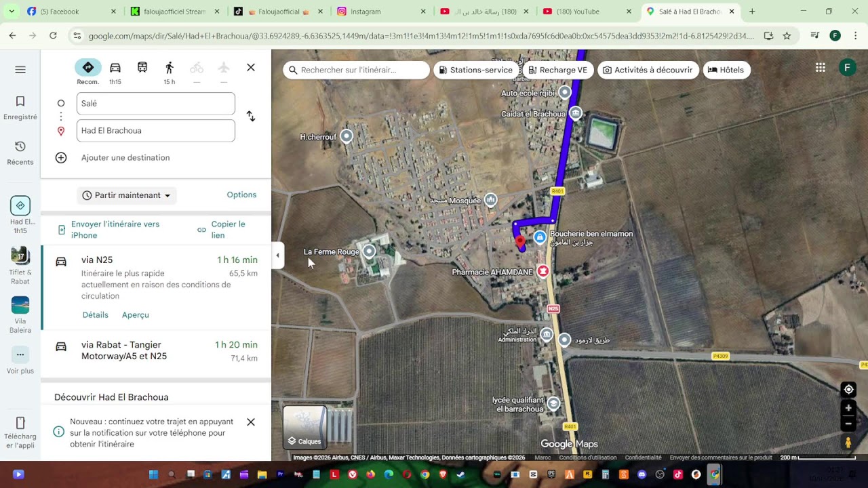The height and width of the screenshot is (488, 868).
Task: Open the Tiflet & Rabat recent item
Action: click(x=20, y=266)
